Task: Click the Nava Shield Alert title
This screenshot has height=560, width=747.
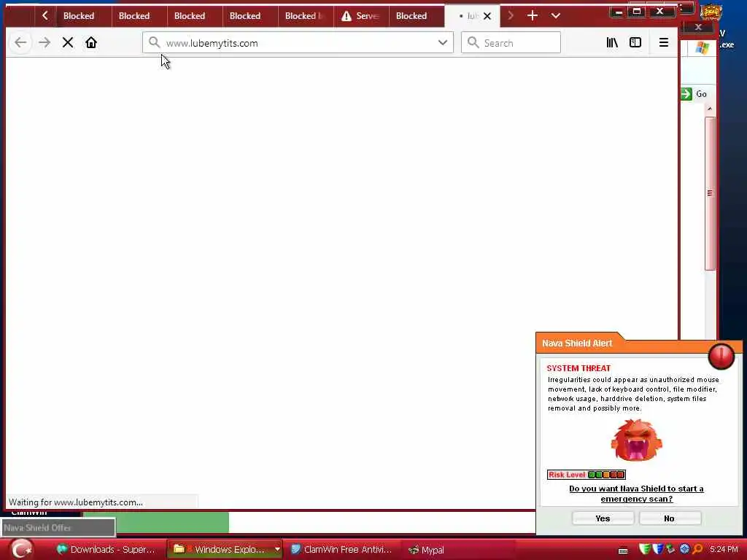Action: coord(577,343)
